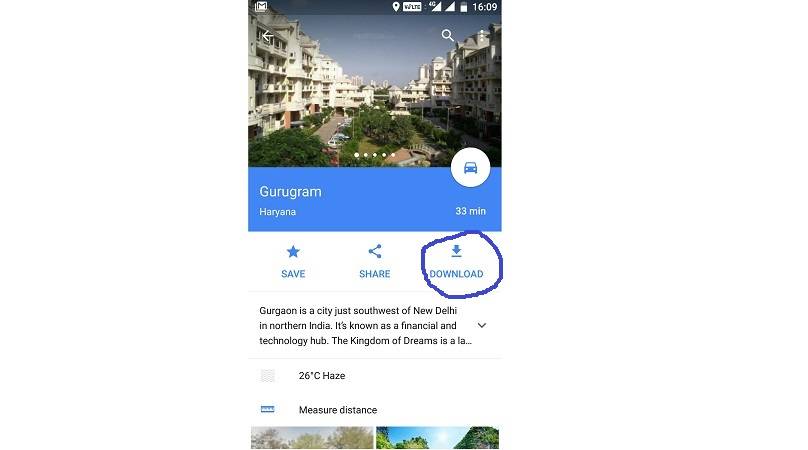Image resolution: width=808 pixels, height=450 pixels.
Task: Click the SAVE label
Action: click(x=293, y=274)
